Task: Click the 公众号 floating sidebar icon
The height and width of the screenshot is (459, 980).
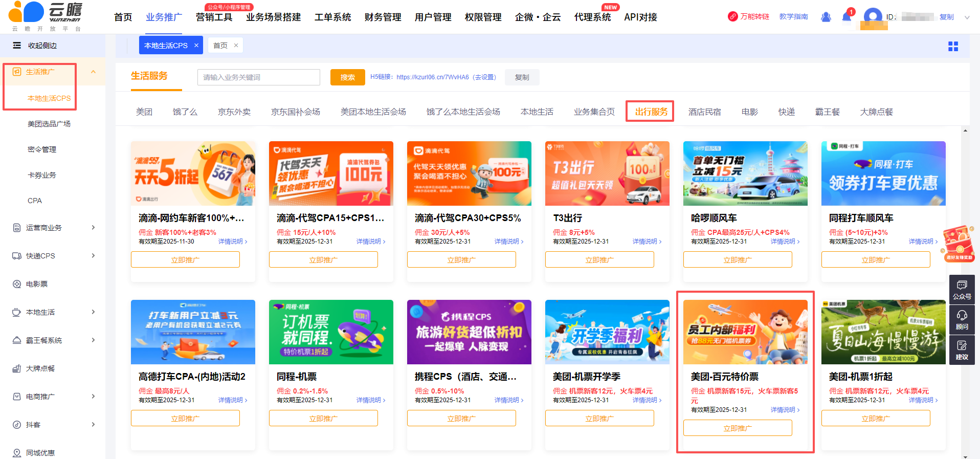Action: (x=962, y=290)
